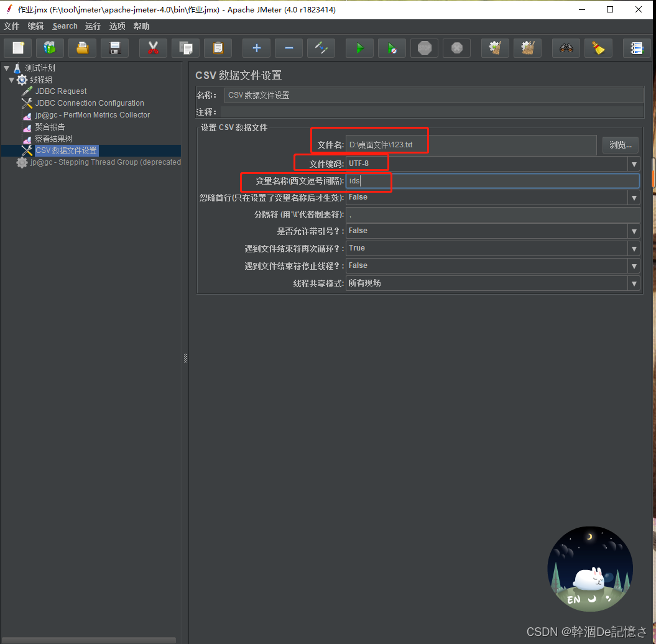
Task: Click the 名称 name input field
Action: [433, 95]
